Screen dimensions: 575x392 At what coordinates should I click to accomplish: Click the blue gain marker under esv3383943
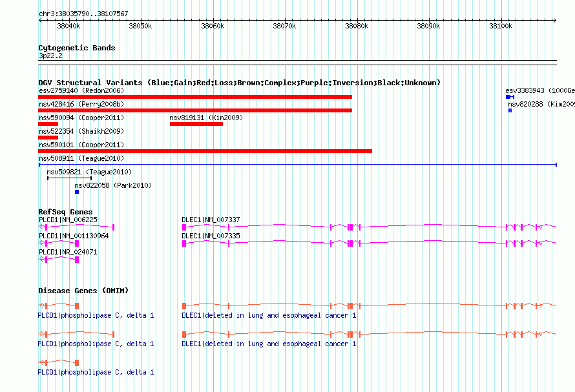pyautogui.click(x=510, y=97)
